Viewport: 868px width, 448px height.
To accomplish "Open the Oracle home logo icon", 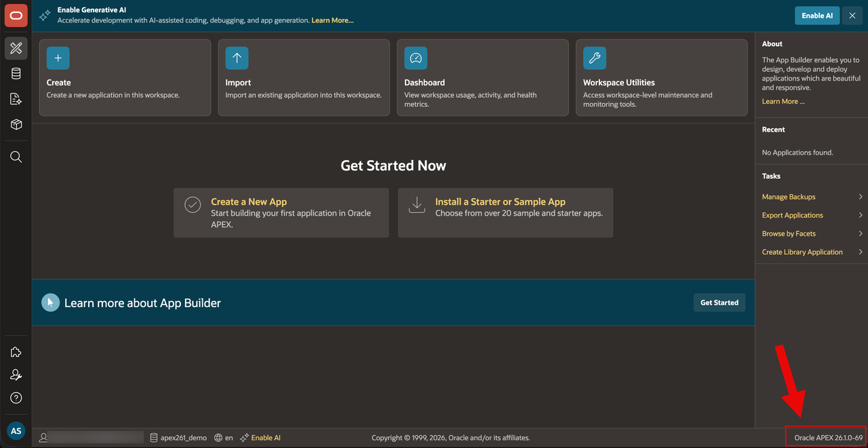I will click(16, 16).
